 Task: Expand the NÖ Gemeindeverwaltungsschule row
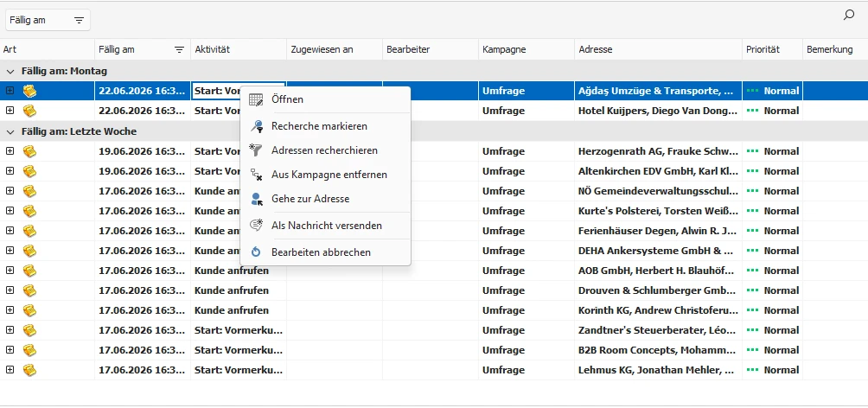[x=10, y=191]
